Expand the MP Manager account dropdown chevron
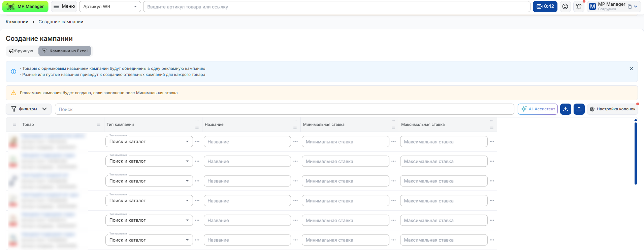Viewport: 644px width, 250px height. (636, 6)
